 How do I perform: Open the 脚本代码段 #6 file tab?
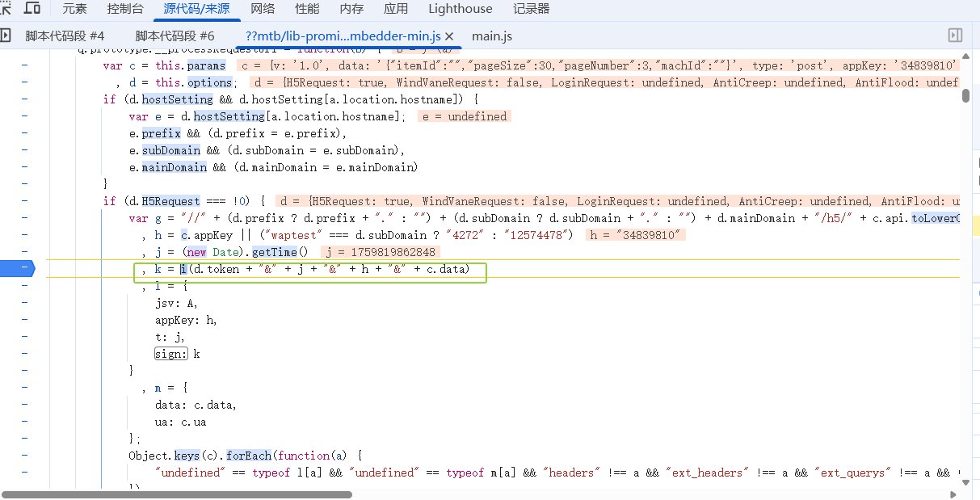pyautogui.click(x=175, y=36)
